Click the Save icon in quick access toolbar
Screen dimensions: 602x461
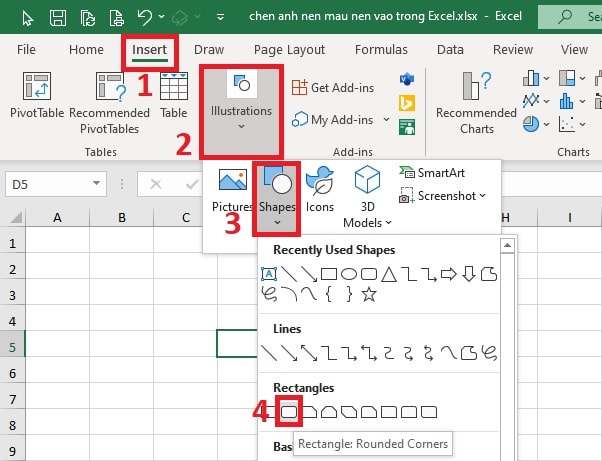(x=58, y=18)
